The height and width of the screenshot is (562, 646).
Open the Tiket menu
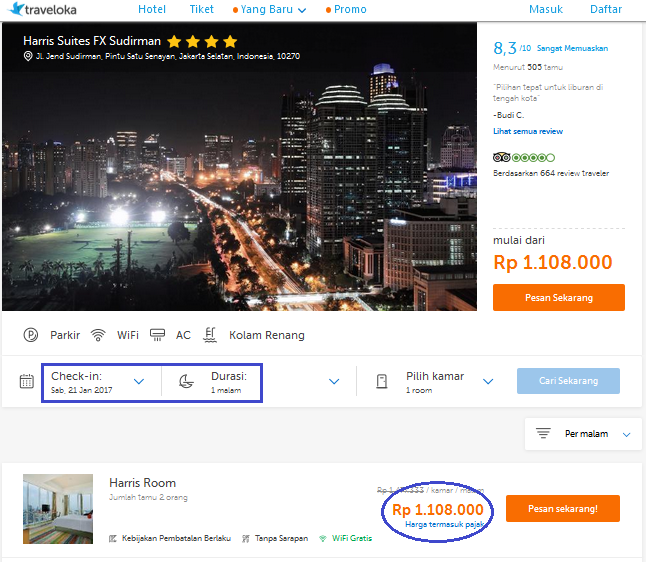[x=201, y=9]
